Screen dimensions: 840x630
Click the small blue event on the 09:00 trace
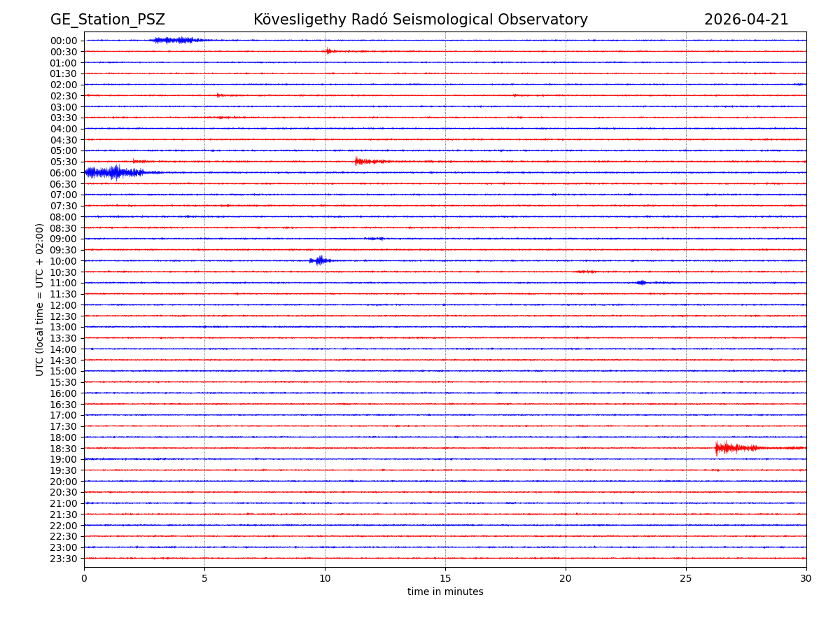374,239
